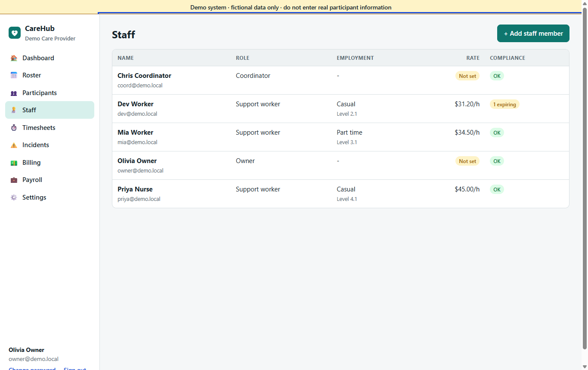
Task: Add a new staff member
Action: click(x=533, y=34)
